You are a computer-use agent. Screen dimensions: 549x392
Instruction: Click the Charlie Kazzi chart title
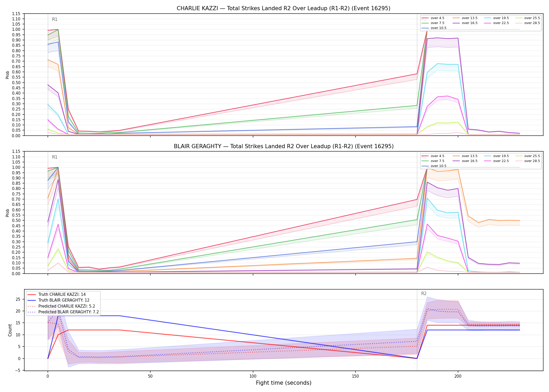coord(283,8)
